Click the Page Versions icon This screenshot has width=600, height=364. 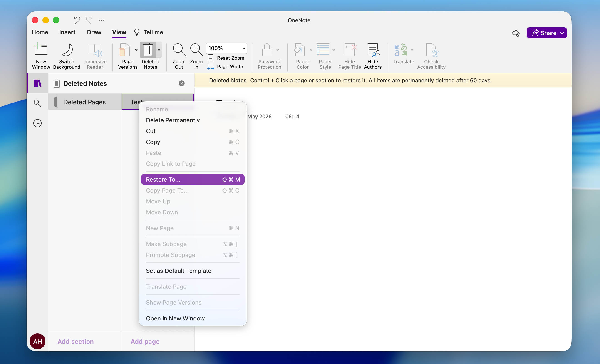[124, 50]
